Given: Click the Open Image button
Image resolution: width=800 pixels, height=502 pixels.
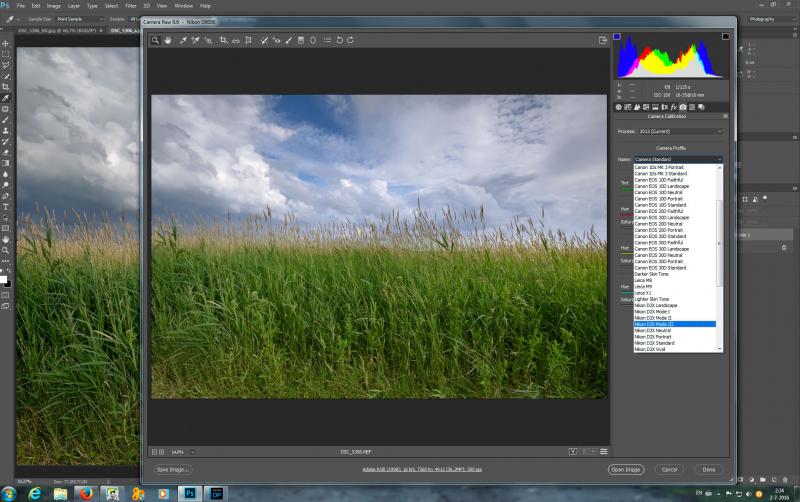Looking at the screenshot, I should (x=626, y=469).
